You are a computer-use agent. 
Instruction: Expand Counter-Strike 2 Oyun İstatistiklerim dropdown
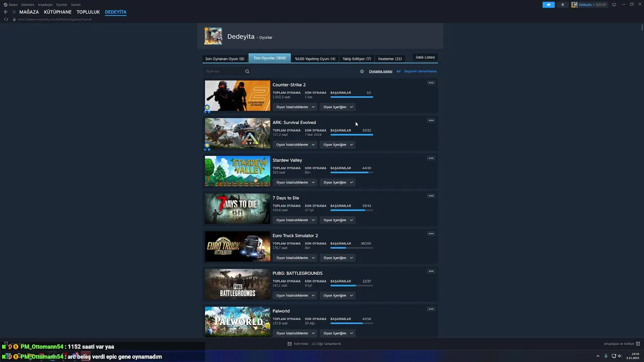point(295,107)
